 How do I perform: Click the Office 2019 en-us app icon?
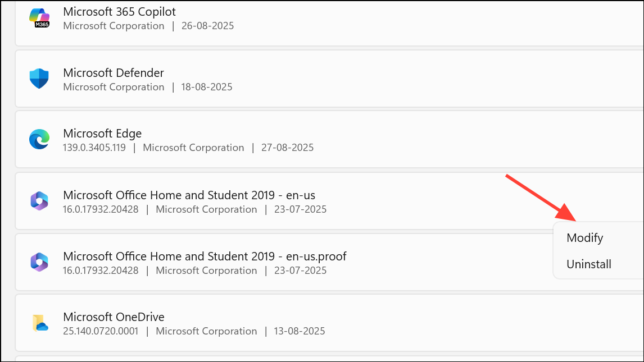click(39, 200)
